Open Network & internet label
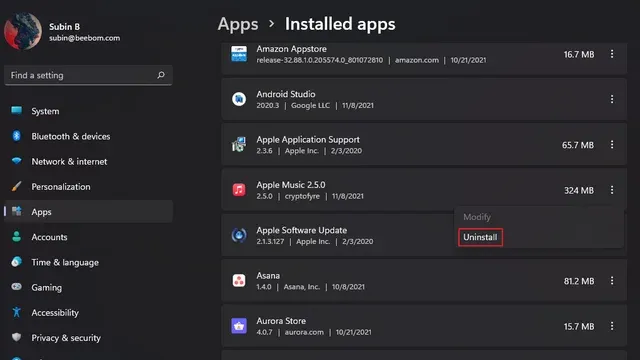This screenshot has height=360, width=640. (x=69, y=162)
